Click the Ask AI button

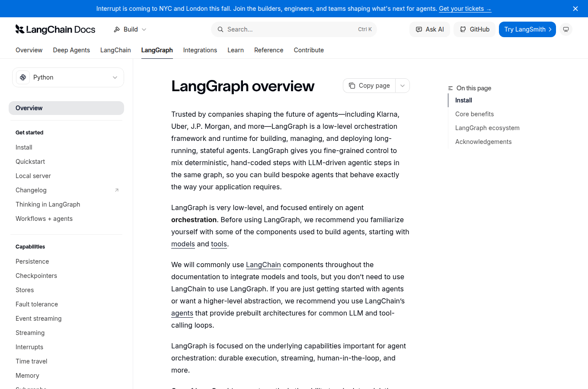tap(430, 29)
